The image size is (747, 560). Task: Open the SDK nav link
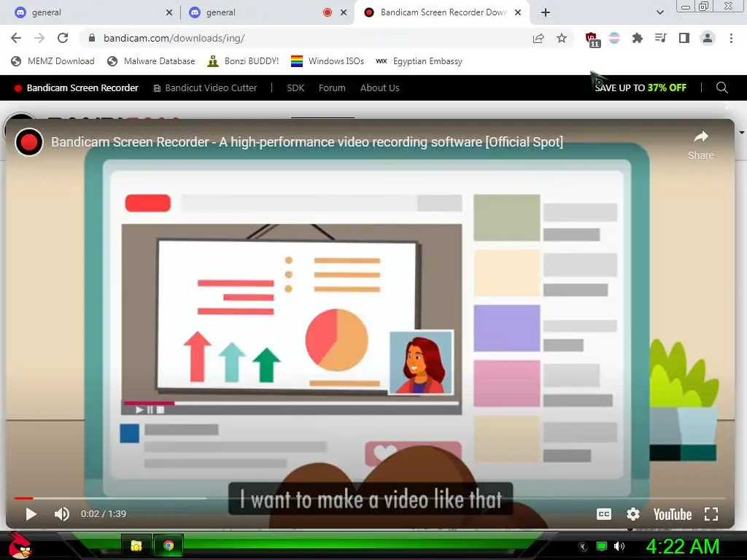[x=295, y=87]
